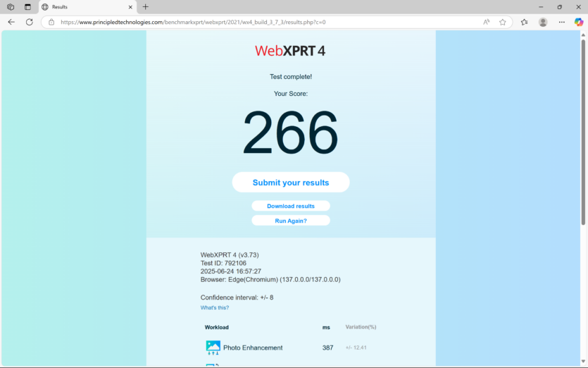This screenshot has height=368, width=588.
Task: Open the Favorites list icon
Action: [524, 22]
